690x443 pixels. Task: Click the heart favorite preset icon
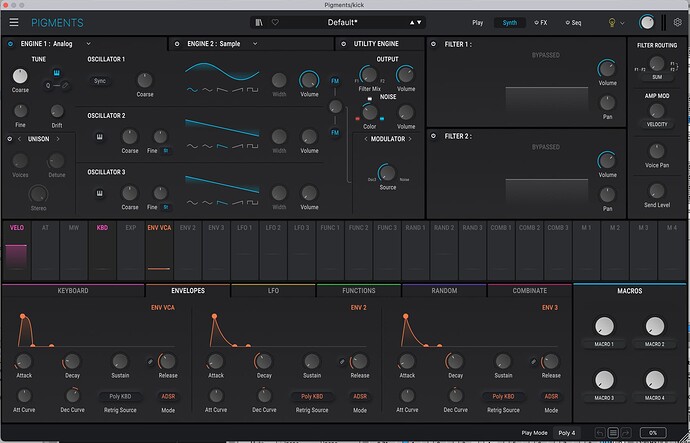click(275, 22)
